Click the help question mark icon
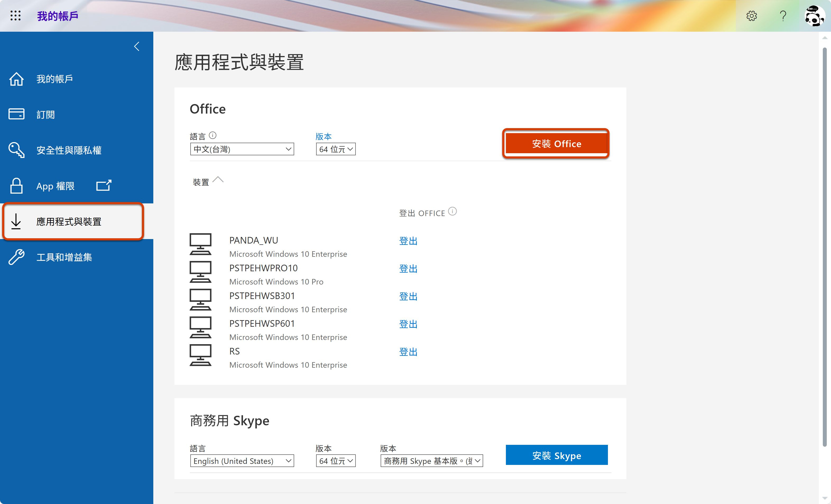This screenshot has height=504, width=831. pyautogui.click(x=783, y=16)
